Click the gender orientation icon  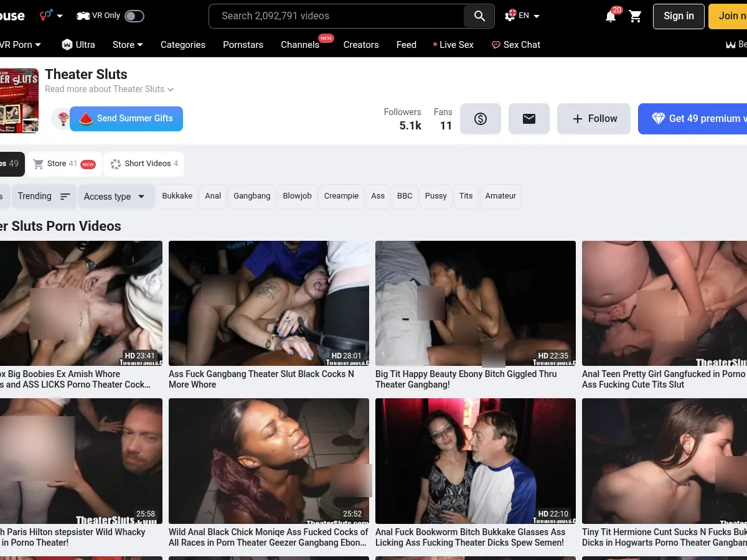(x=46, y=15)
